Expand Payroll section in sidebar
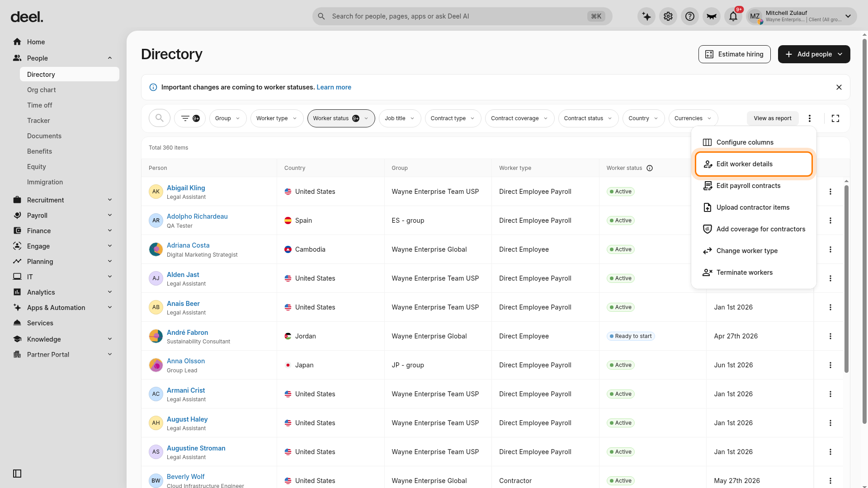This screenshot has width=868, height=488. 110,216
